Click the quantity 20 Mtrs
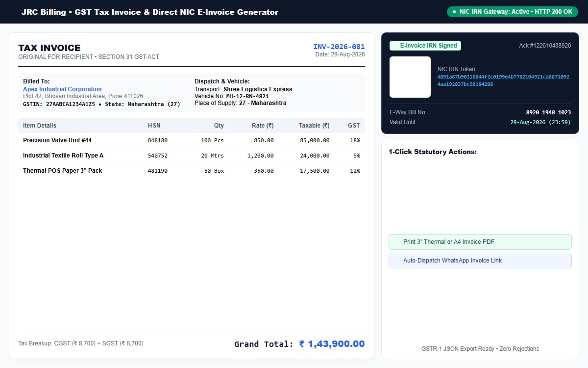 coord(212,156)
